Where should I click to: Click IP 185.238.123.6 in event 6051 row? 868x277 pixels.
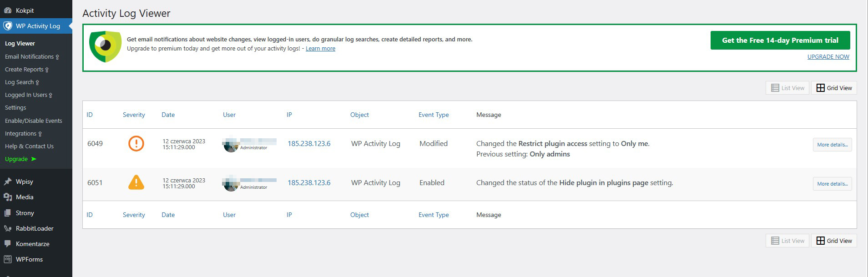tap(309, 183)
